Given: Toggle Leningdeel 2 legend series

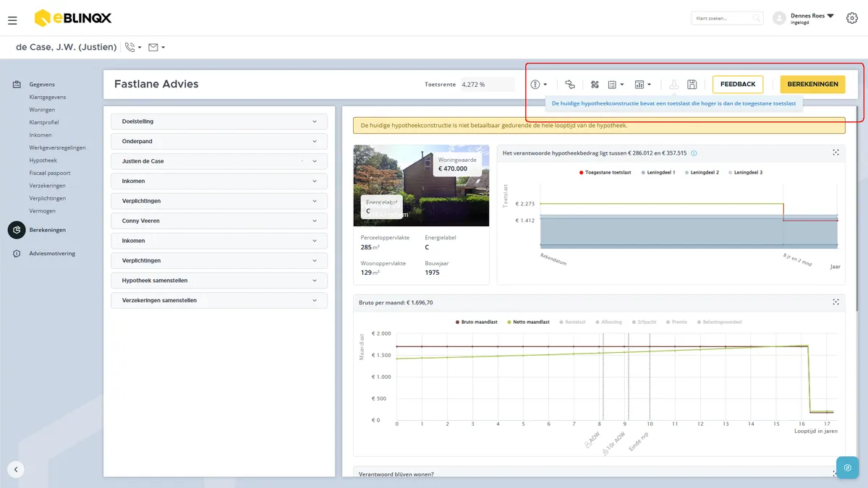Looking at the screenshot, I should [702, 173].
